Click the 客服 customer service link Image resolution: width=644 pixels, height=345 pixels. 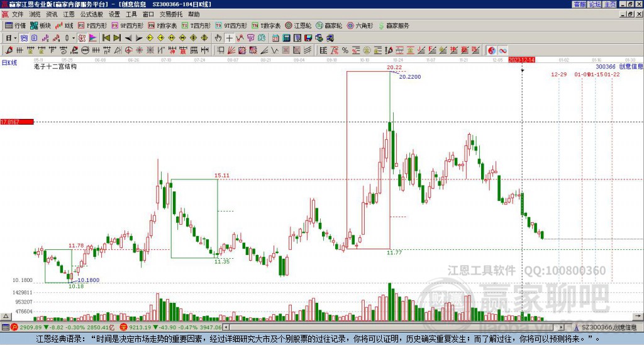pos(579,4)
